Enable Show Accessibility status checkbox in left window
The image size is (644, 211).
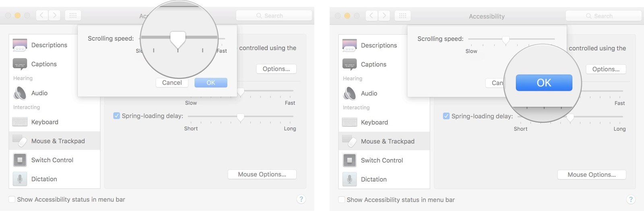pyautogui.click(x=12, y=199)
